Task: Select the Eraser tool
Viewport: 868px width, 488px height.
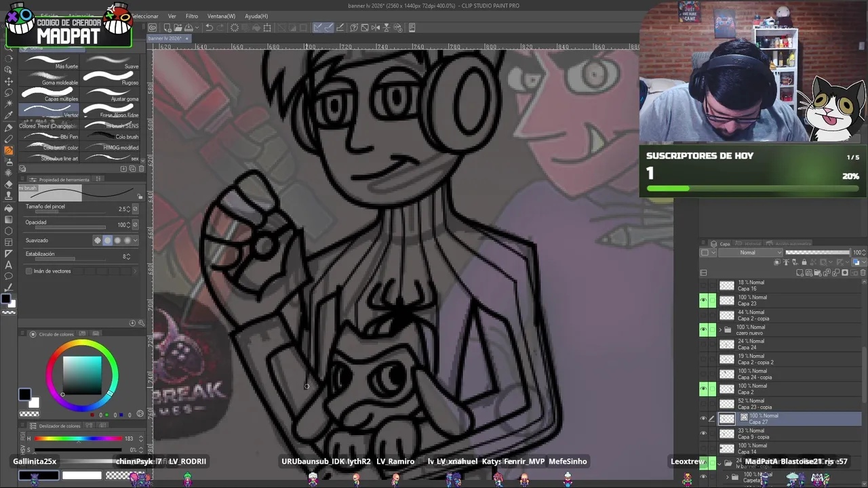Action: click(x=9, y=185)
